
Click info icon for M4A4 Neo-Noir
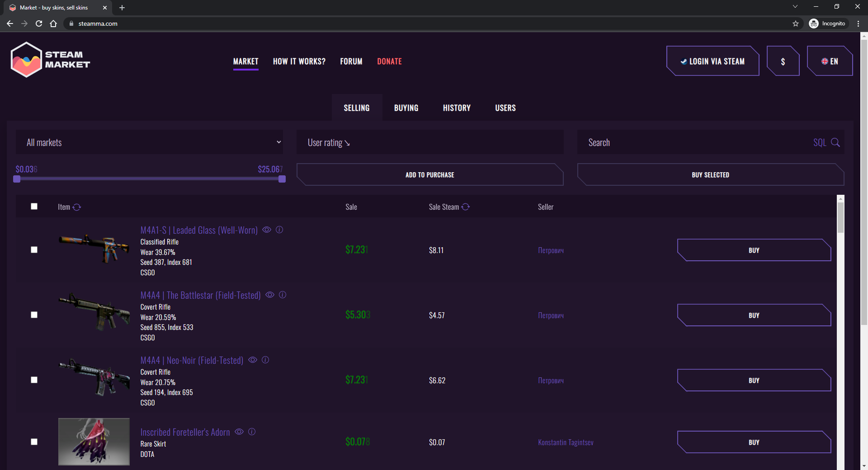tap(265, 360)
